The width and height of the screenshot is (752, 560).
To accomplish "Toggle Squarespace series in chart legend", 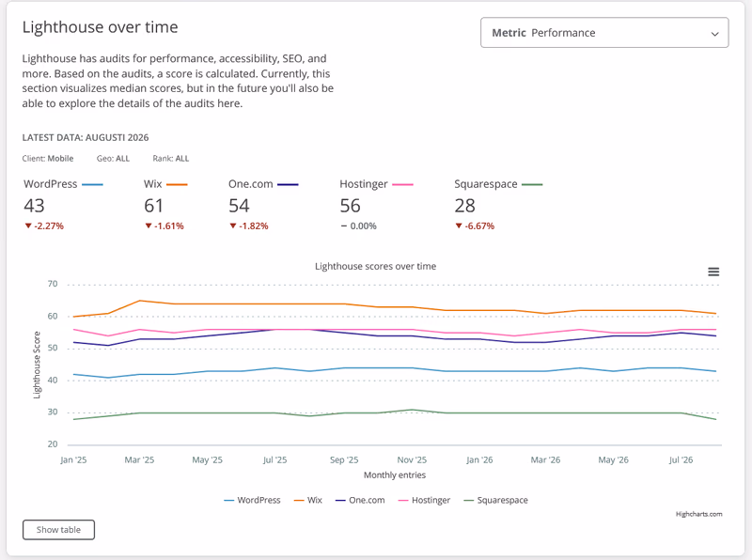I will [496, 500].
